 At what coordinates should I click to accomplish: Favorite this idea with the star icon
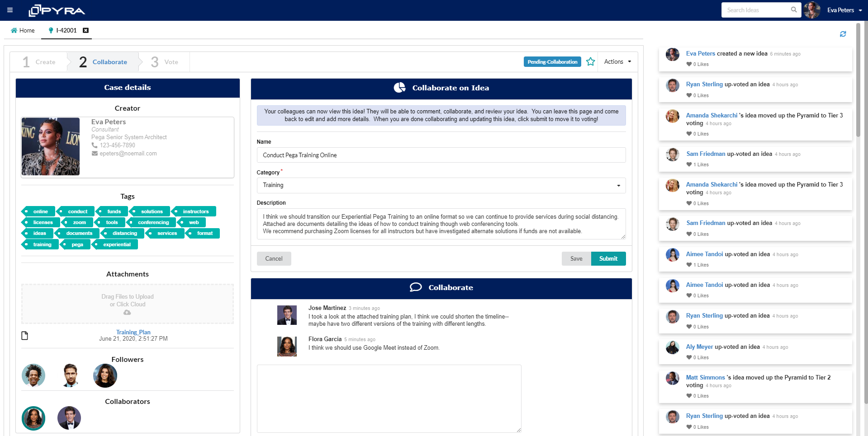coord(591,61)
